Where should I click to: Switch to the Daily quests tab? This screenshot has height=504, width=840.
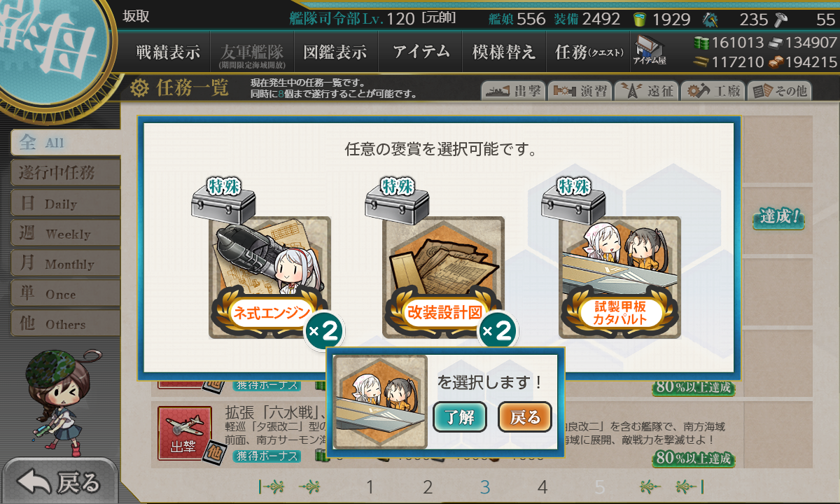tap(65, 204)
